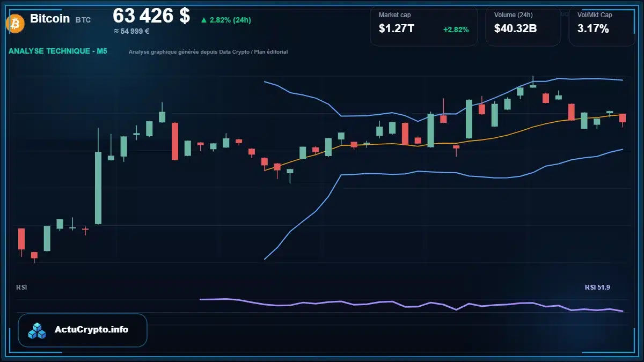Click the ANALYSE TECHNIQUE - M5 heading

[58, 51]
